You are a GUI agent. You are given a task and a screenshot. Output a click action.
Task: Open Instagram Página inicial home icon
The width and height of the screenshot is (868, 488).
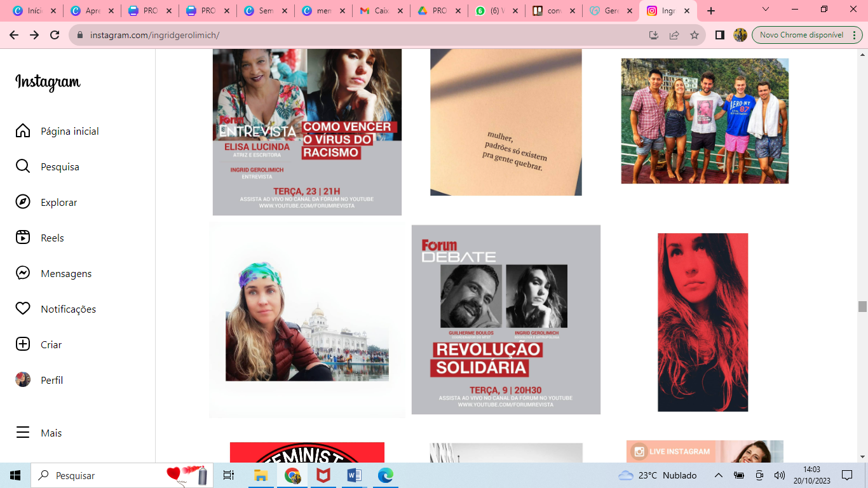point(23,131)
